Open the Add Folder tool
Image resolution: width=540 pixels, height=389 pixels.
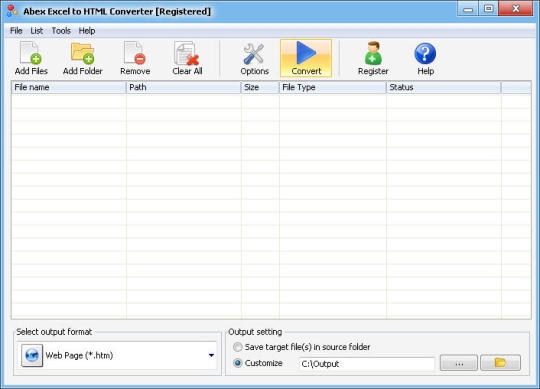83,59
